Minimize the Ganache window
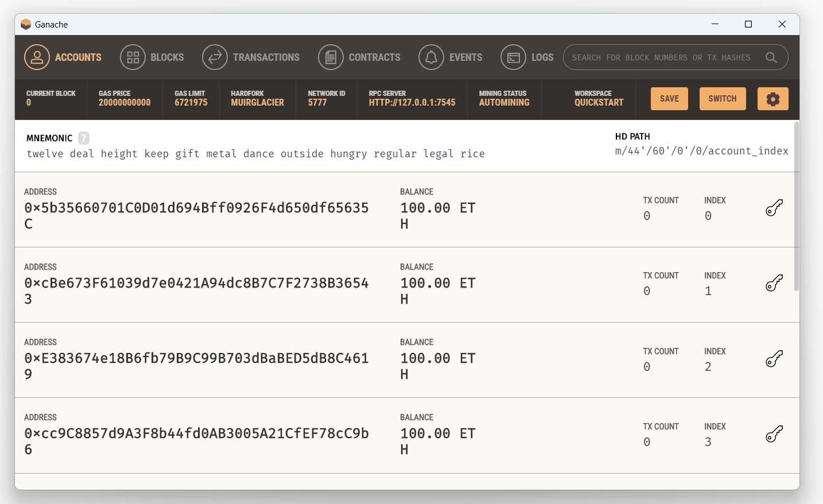This screenshot has width=823, height=504. pos(715,24)
